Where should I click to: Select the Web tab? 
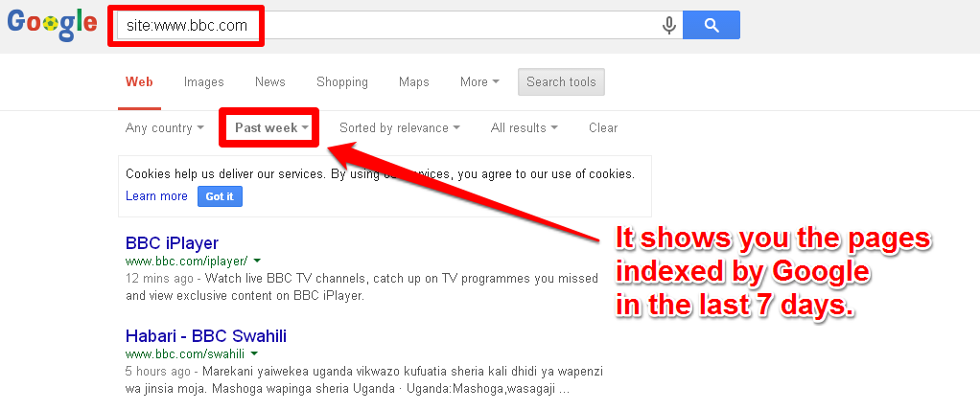tap(139, 81)
